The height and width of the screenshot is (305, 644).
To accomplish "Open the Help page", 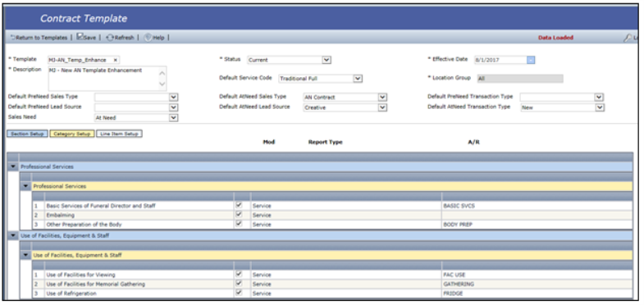I will [x=154, y=38].
